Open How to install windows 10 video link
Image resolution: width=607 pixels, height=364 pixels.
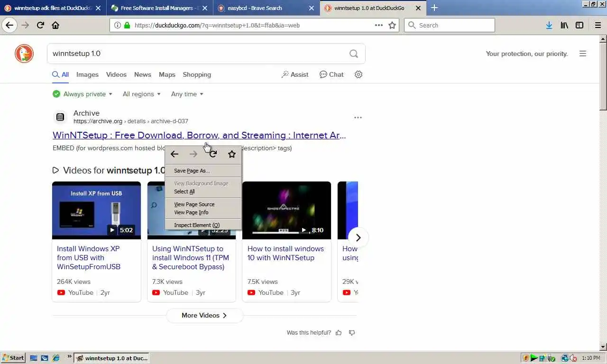click(285, 253)
